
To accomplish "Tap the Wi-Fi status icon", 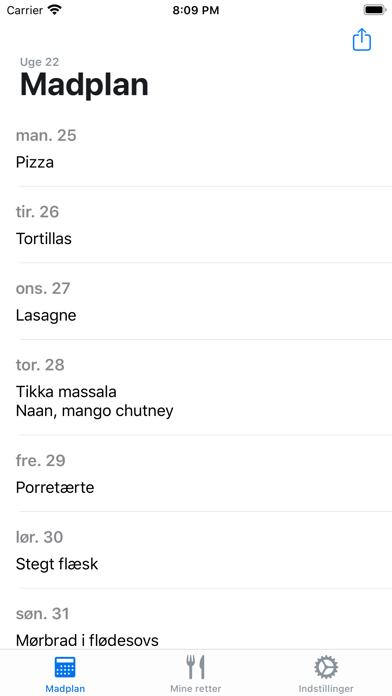I will (x=55, y=10).
